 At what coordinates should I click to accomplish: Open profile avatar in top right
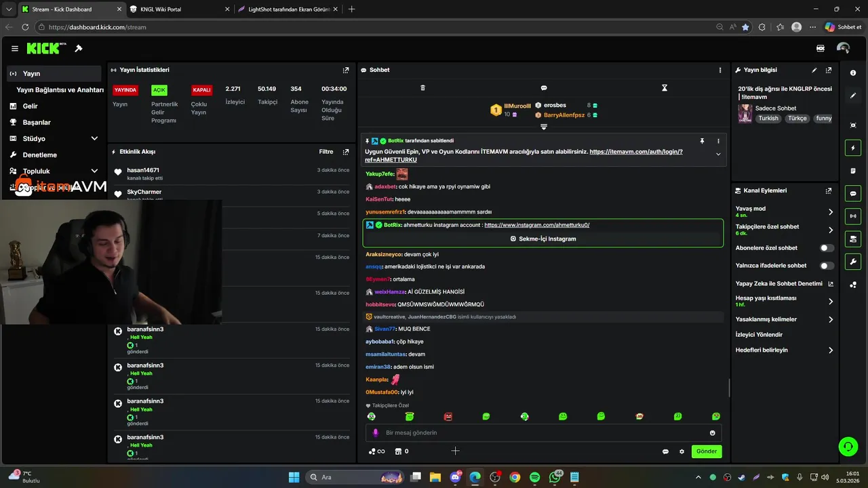[844, 48]
